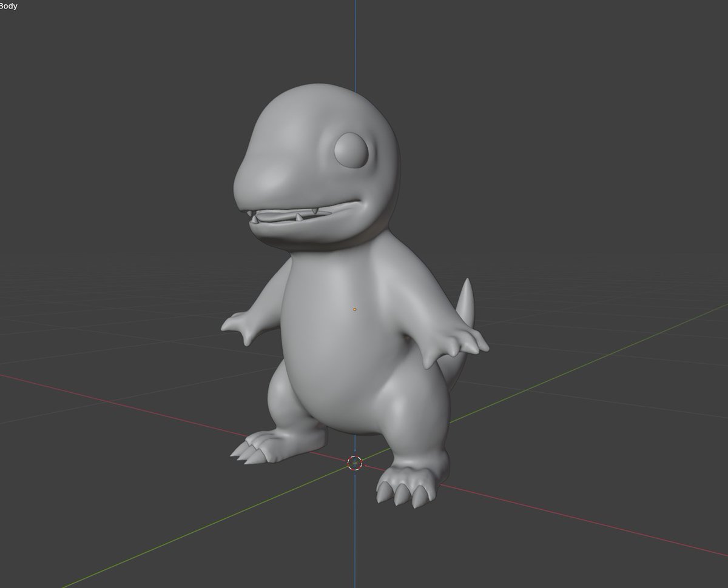The image size is (728, 588).
Task: Click the orange object origin dot on the belly
Action: [355, 309]
